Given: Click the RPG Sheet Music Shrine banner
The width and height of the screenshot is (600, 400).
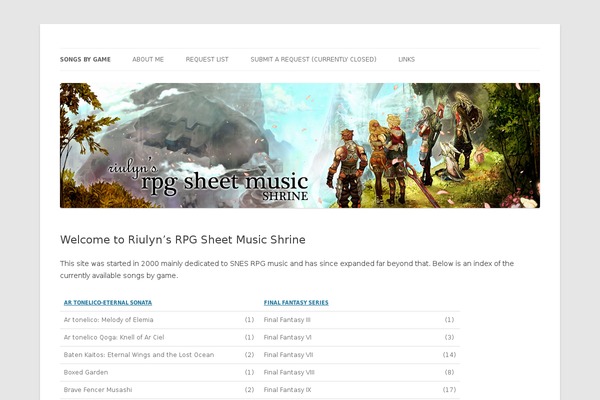Looking at the screenshot, I should coord(300,145).
